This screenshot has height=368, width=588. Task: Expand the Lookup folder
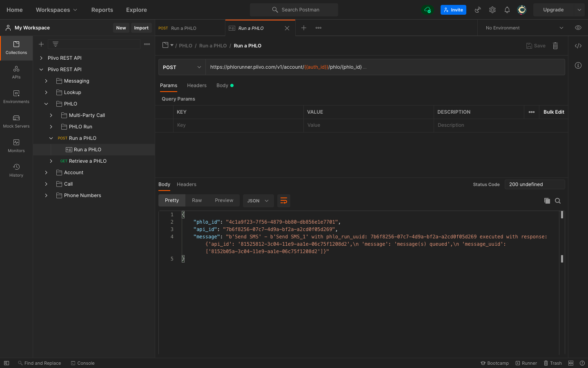tap(46, 92)
